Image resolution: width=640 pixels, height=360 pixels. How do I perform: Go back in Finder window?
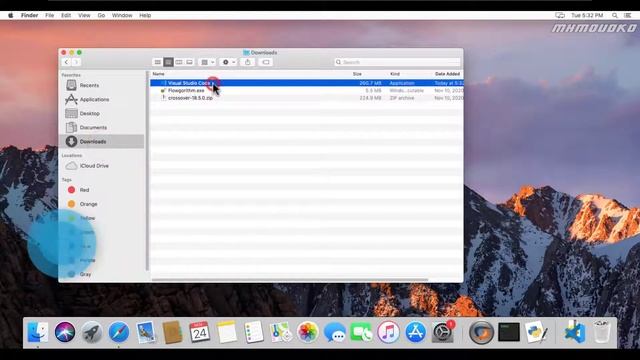66,62
